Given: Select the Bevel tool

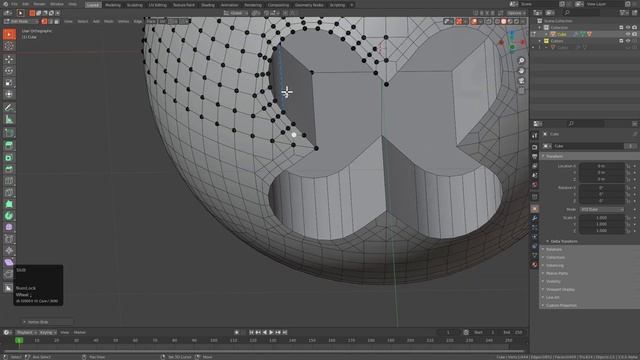Looking at the screenshot, I should tap(9, 169).
